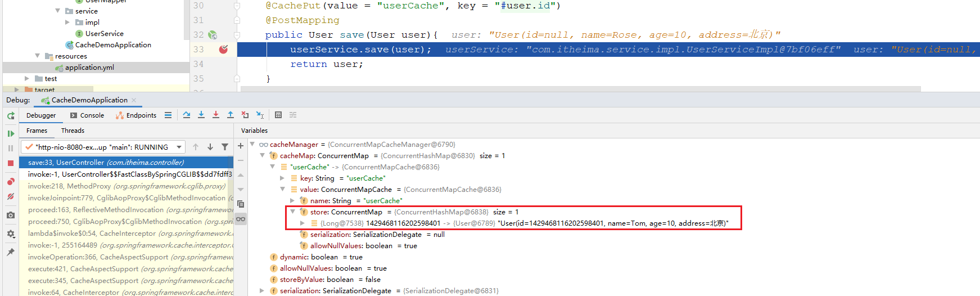
Task: Click the Step Out icon
Action: 231,115
